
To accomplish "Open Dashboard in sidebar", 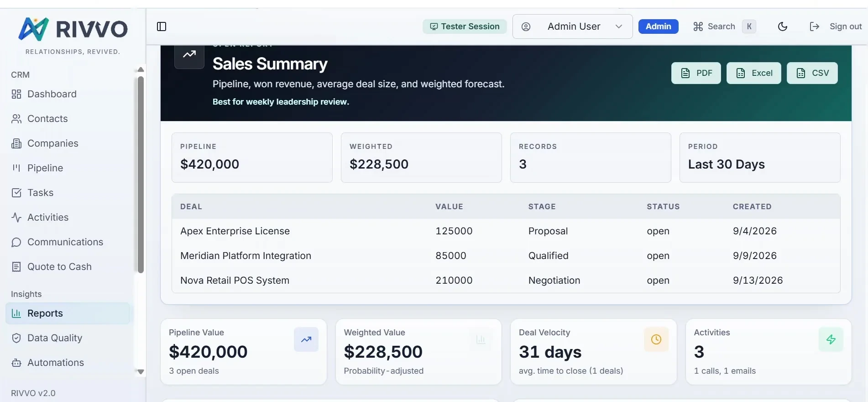I will pos(68,94).
